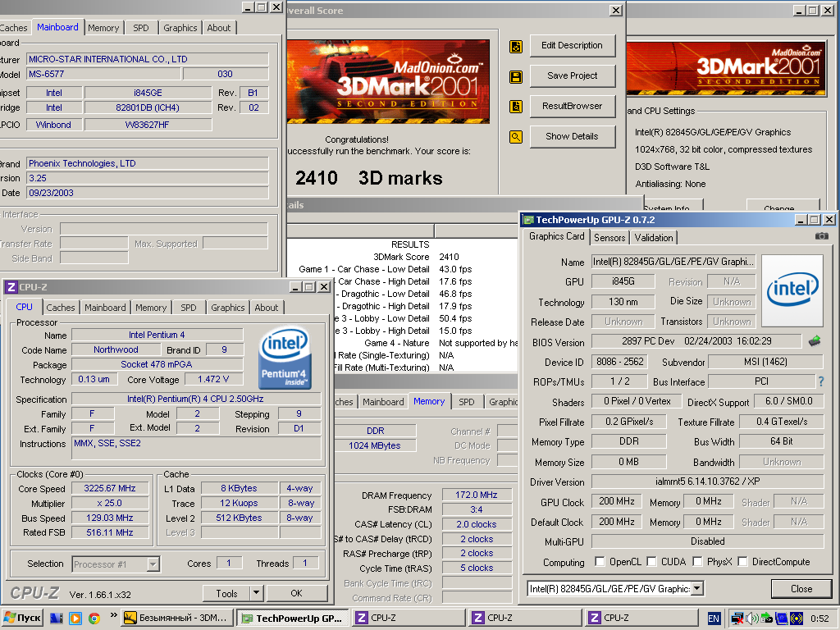Click the Edit Description icon in 3DMark

coord(515,47)
